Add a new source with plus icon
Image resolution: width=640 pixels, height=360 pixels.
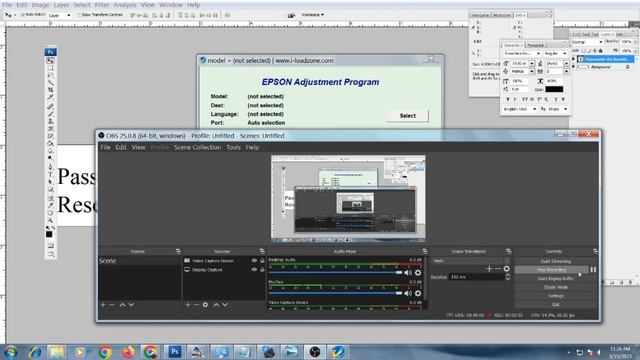coord(188,304)
